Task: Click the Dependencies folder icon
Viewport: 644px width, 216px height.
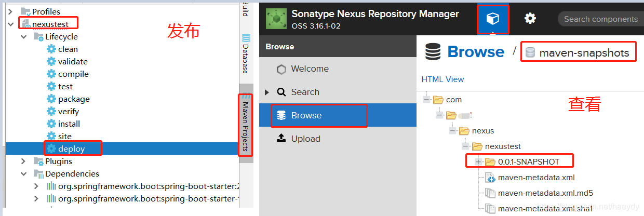Action: (x=38, y=173)
